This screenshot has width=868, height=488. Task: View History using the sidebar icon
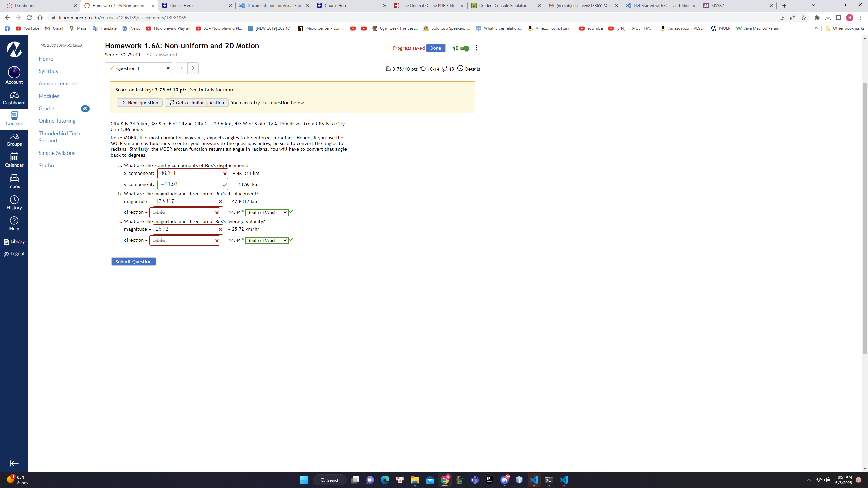14,202
